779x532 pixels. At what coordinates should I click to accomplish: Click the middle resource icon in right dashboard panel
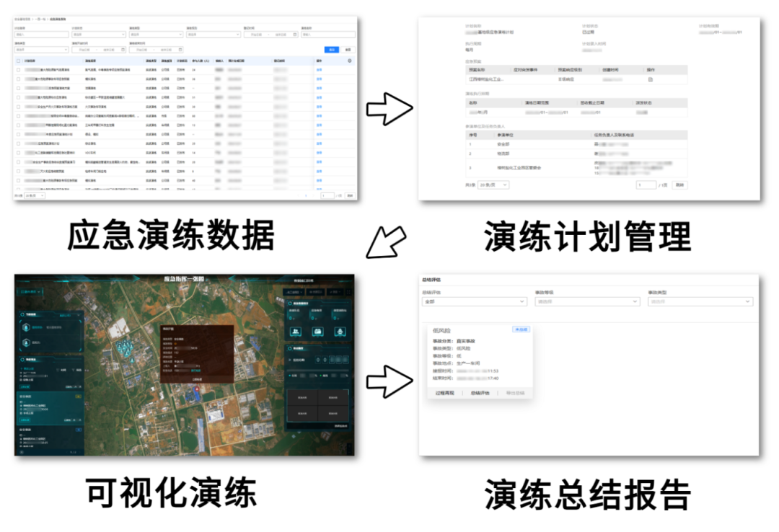[317, 330]
